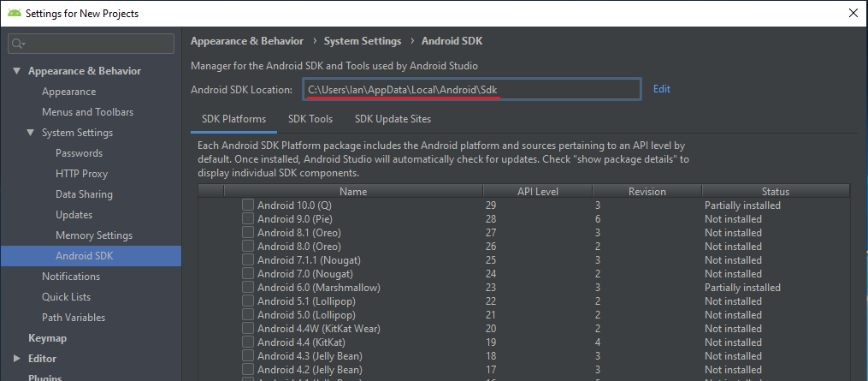Select the Android 7.1.1 (Nougat) checkbox
The width and height of the screenshot is (868, 381).
[x=248, y=260]
